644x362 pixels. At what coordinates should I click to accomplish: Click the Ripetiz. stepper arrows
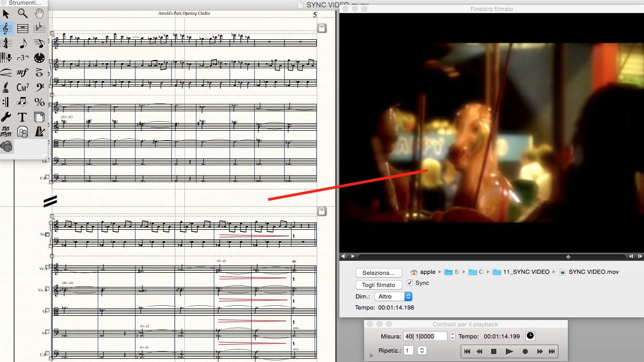point(422,350)
